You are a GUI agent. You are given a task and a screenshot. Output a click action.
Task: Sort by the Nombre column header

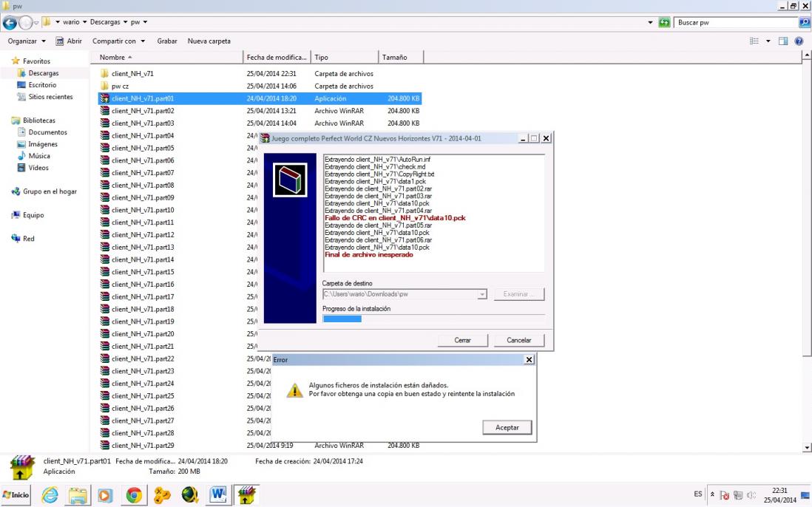[166, 58]
